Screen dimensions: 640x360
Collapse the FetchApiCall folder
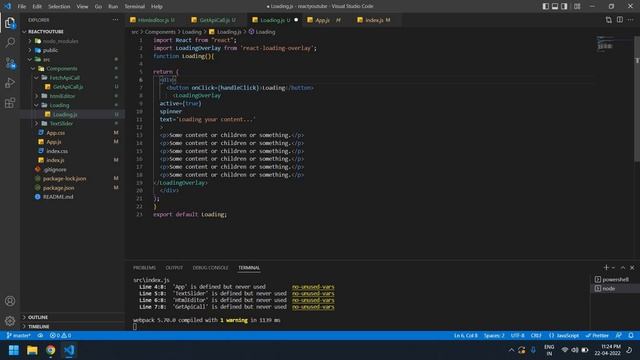point(64,78)
